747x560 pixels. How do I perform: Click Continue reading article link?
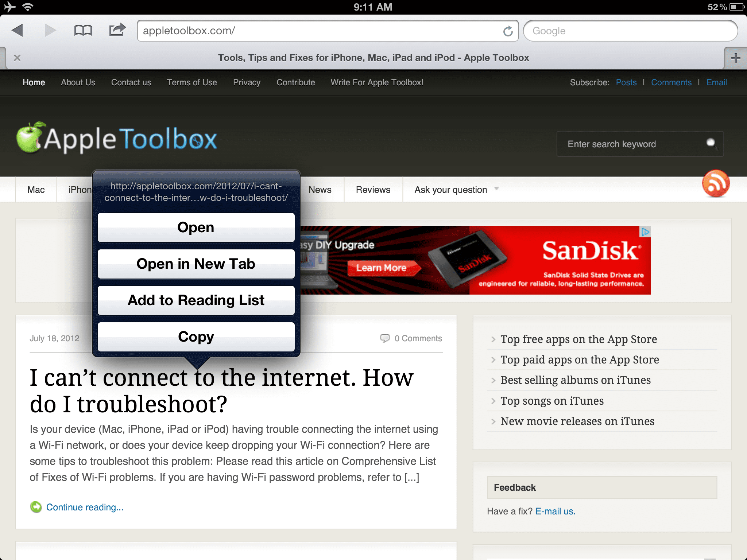[84, 507]
